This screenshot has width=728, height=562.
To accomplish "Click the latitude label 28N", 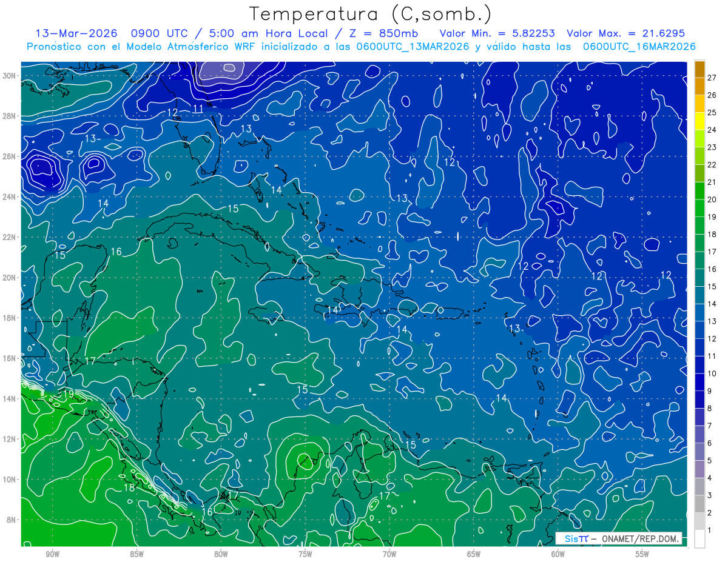I will click(9, 116).
